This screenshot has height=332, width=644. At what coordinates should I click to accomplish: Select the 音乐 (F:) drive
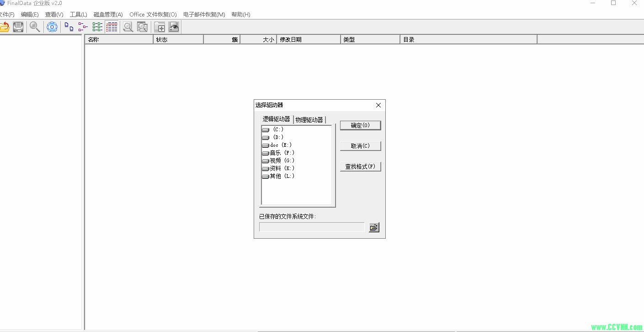click(x=278, y=153)
